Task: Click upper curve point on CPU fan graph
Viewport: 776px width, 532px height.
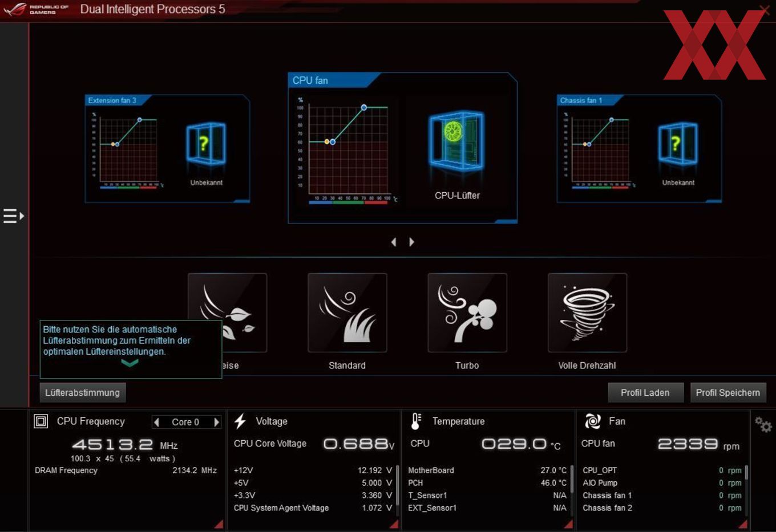Action: click(363, 107)
